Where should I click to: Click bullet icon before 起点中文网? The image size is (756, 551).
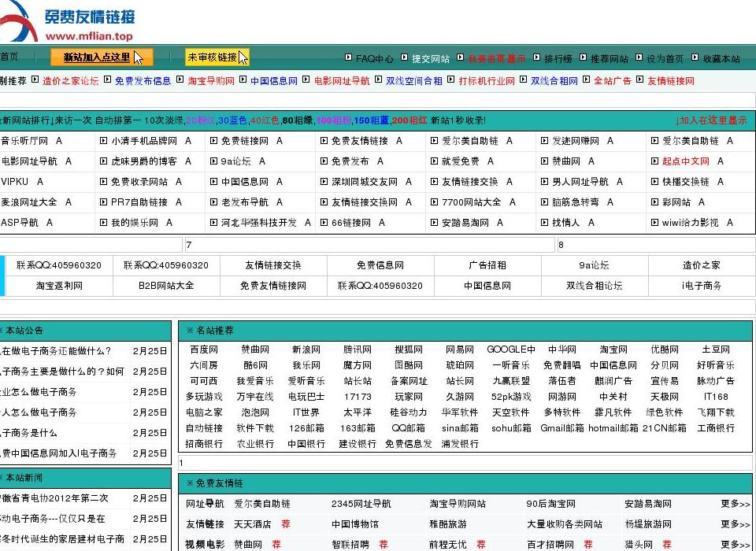[x=654, y=161]
